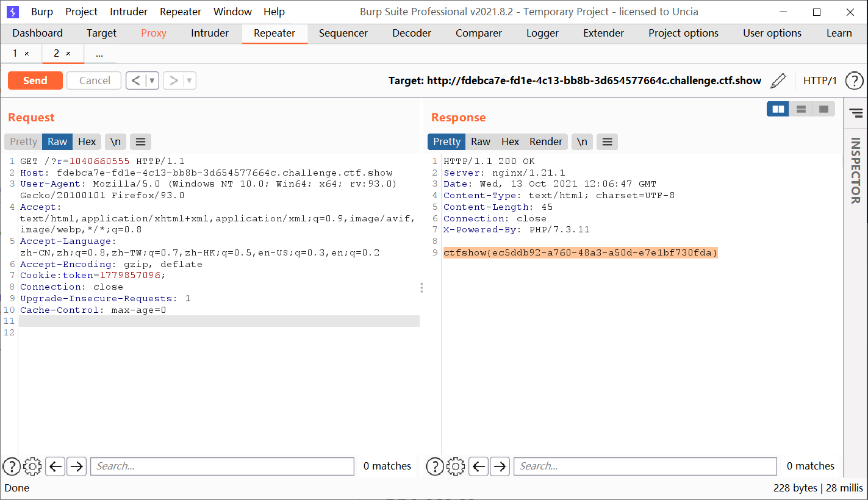Toggle \n non-printable characters in Request pane

[115, 141]
